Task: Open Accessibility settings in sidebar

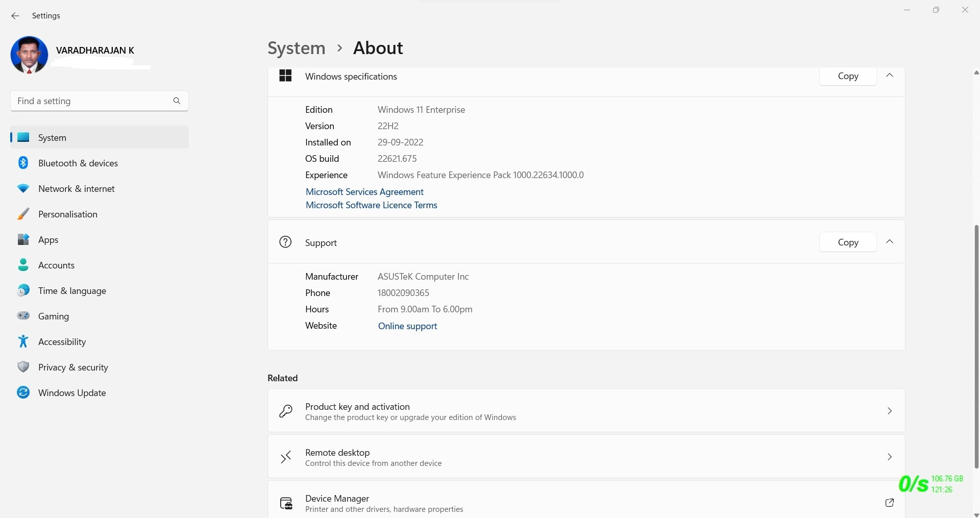Action: tap(100, 342)
